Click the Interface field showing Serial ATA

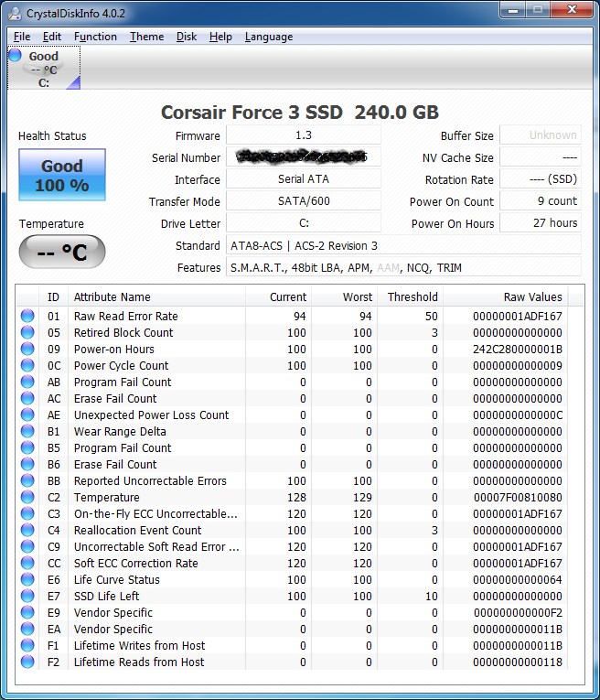pyautogui.click(x=304, y=179)
